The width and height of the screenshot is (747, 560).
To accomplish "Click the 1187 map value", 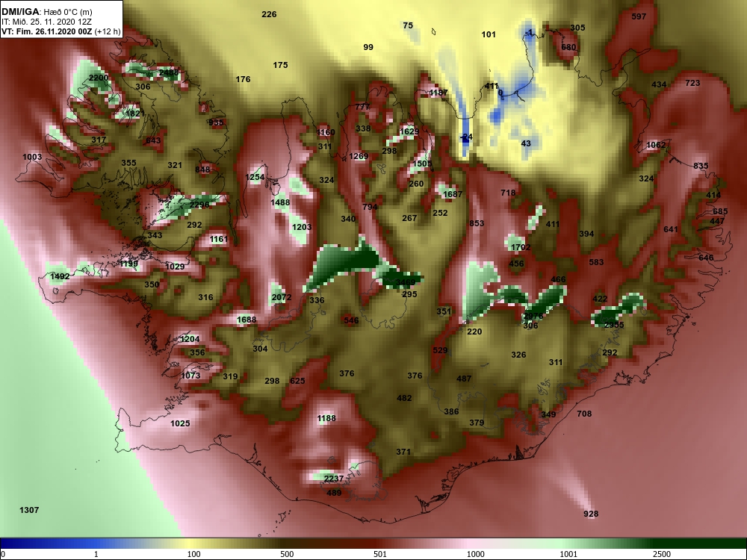I will 438,93.
